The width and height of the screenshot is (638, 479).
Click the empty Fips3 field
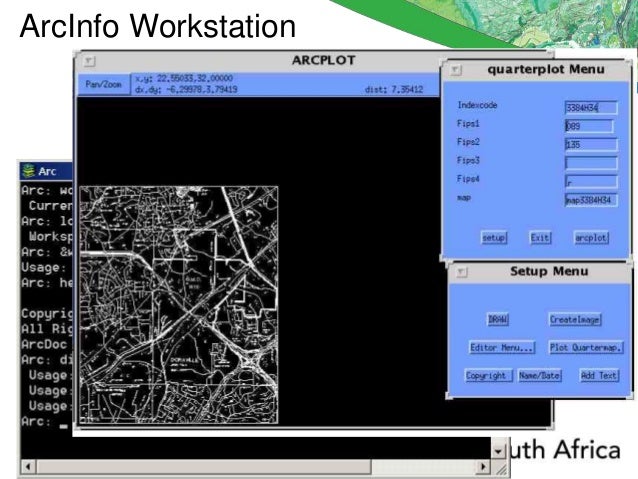tap(591, 163)
